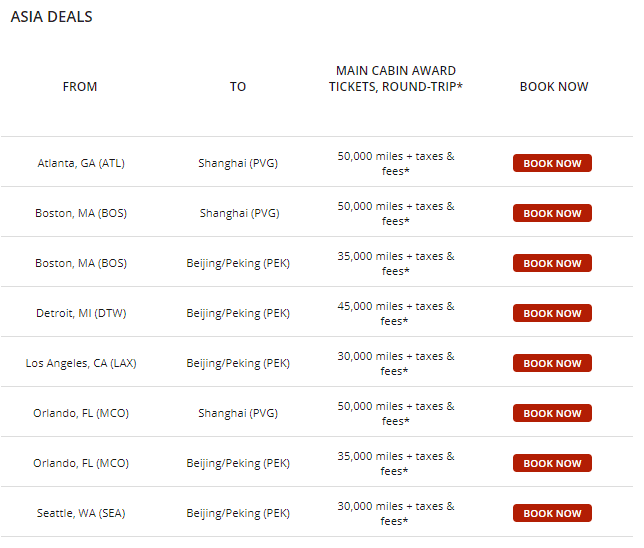Book Orlando to Shanghai award ticket
The height and width of the screenshot is (548, 644).
pyautogui.click(x=552, y=413)
